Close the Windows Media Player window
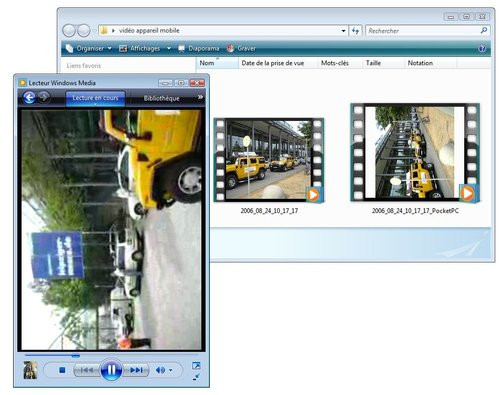 (197, 82)
